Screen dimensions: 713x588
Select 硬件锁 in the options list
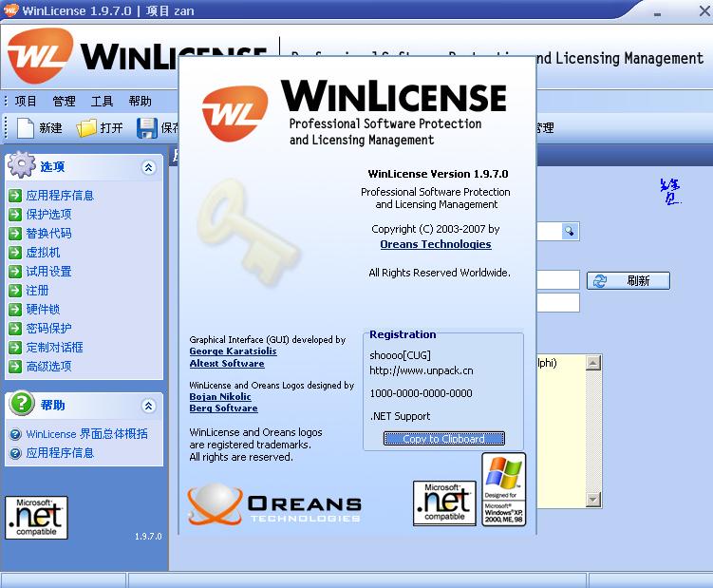click(43, 310)
